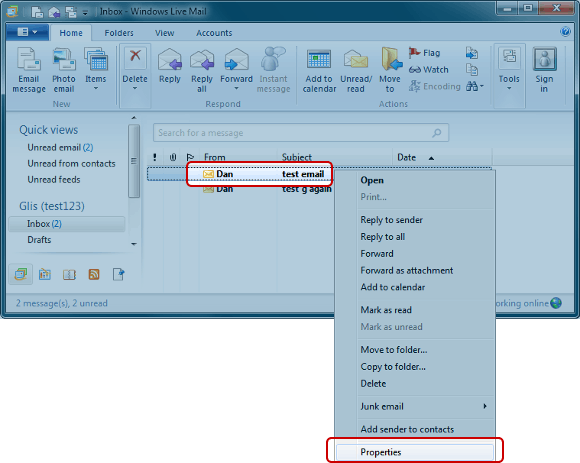580x463 pixels.
Task: Flag the selected message
Action: (x=425, y=53)
